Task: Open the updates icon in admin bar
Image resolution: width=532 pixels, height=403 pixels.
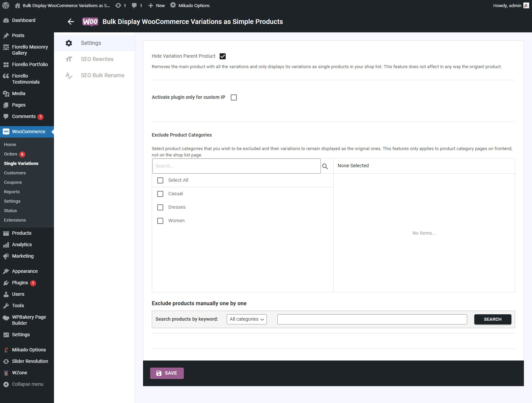Action: tap(118, 5)
